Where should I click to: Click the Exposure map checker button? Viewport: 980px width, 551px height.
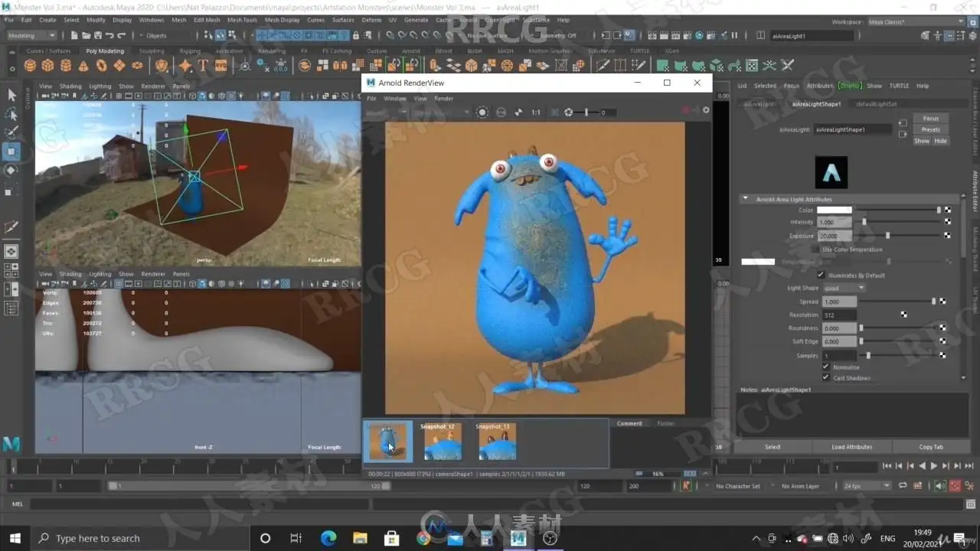tap(948, 236)
